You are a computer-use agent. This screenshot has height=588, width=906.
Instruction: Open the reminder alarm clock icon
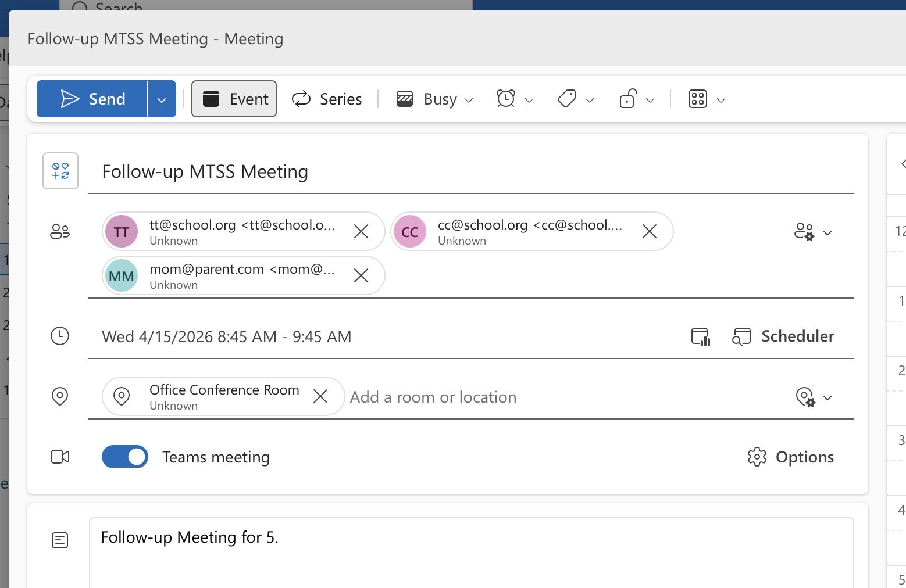click(x=506, y=99)
